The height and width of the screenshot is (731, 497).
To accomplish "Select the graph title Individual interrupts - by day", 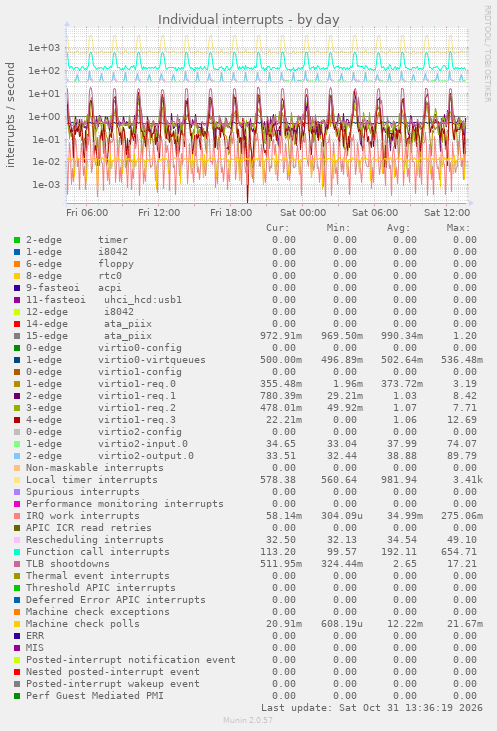I will (248, 20).
